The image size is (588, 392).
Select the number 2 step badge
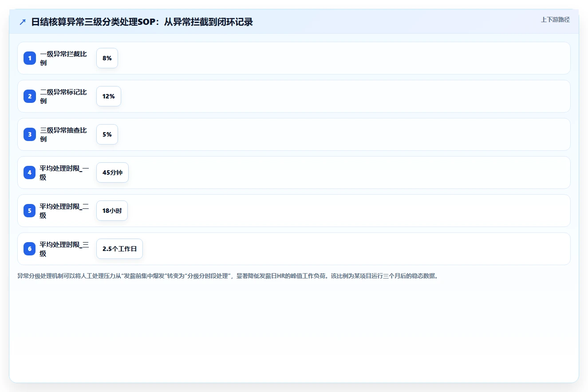coord(30,96)
